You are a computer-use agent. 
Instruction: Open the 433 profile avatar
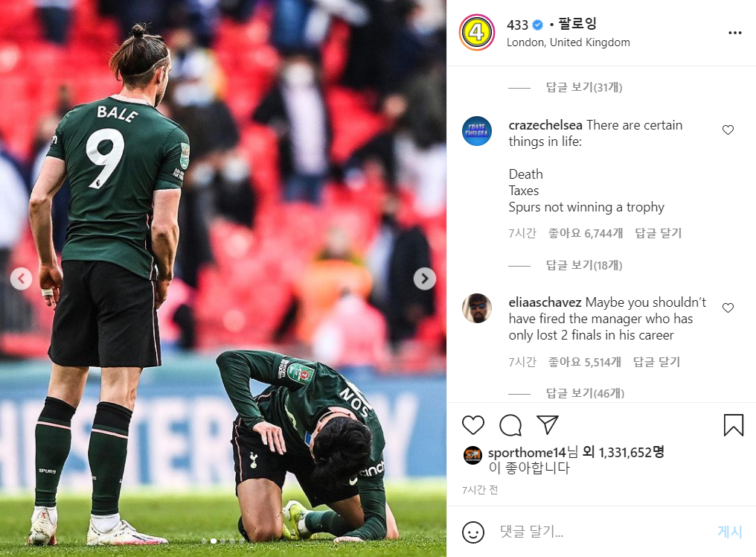(476, 33)
